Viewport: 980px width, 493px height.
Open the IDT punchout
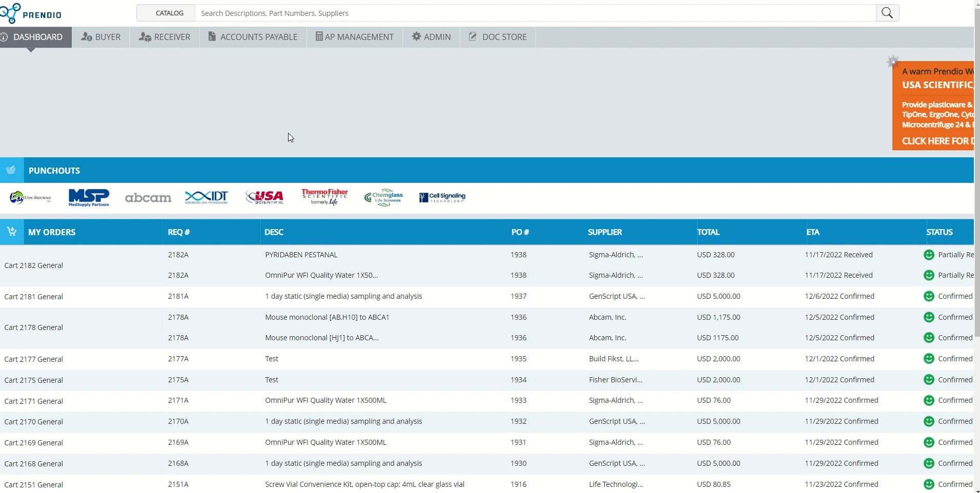click(207, 197)
